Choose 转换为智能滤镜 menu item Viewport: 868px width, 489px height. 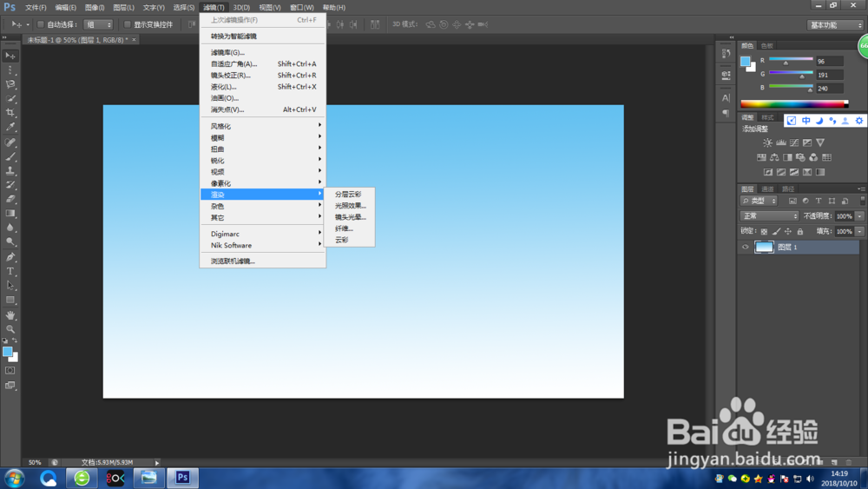click(x=262, y=36)
